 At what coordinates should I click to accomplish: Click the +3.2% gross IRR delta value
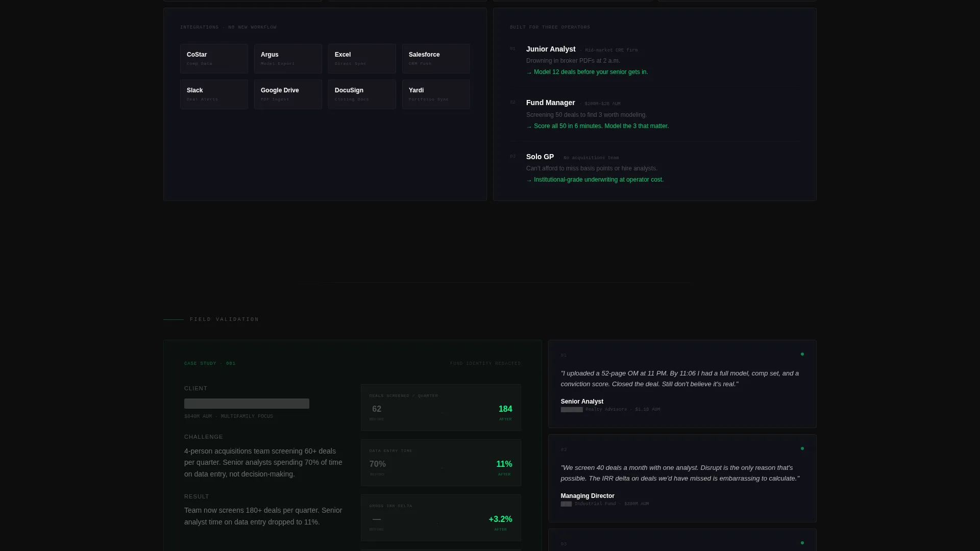[501, 519]
